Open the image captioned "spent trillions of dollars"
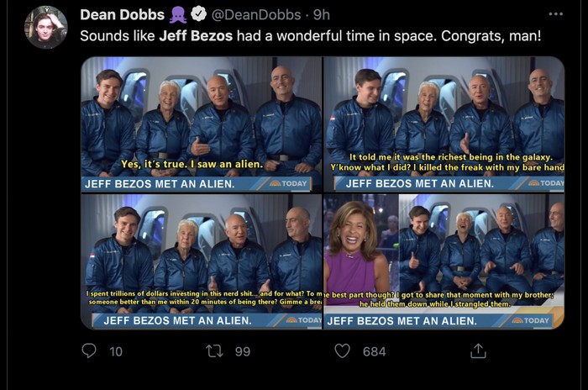Image resolution: width=588 pixels, height=390 pixels. coord(201,262)
